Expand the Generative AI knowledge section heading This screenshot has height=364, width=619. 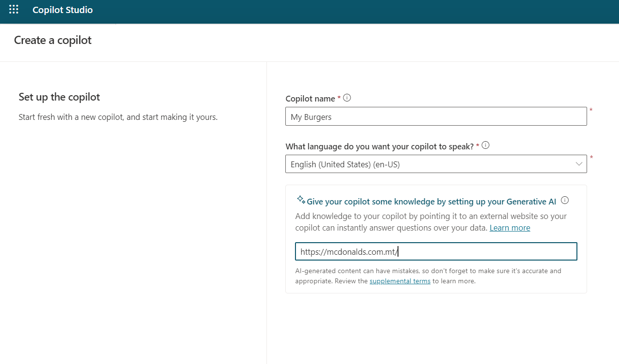tap(427, 201)
